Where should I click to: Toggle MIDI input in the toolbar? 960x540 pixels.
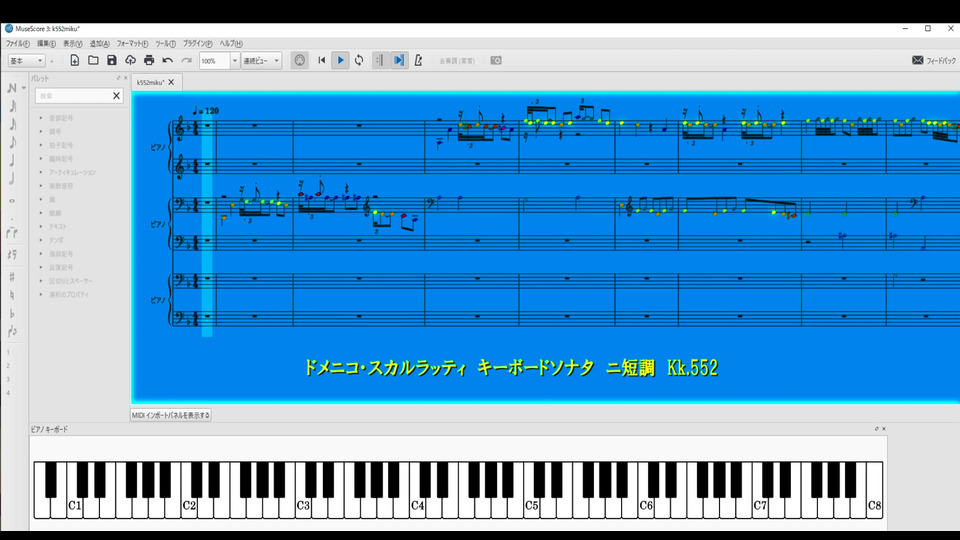coord(299,60)
